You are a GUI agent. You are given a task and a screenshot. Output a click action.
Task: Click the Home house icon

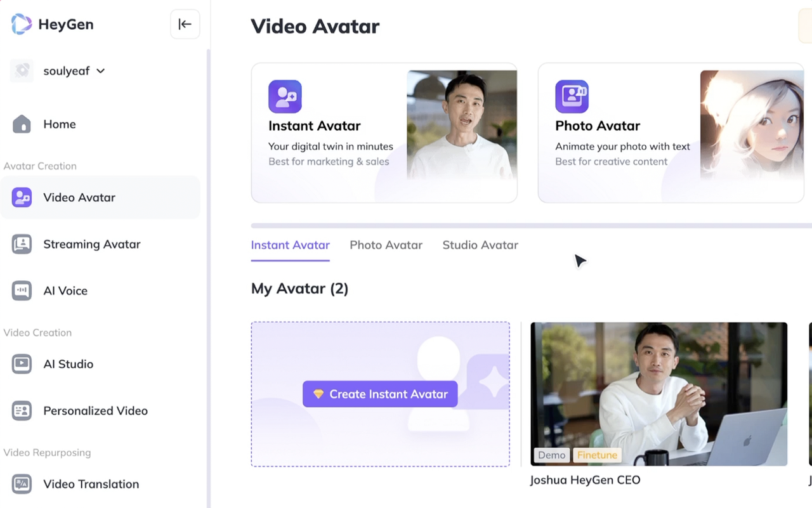click(x=22, y=124)
